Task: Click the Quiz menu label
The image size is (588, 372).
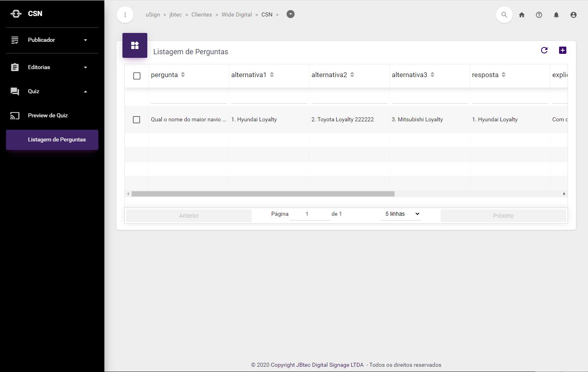Action: coord(34,92)
